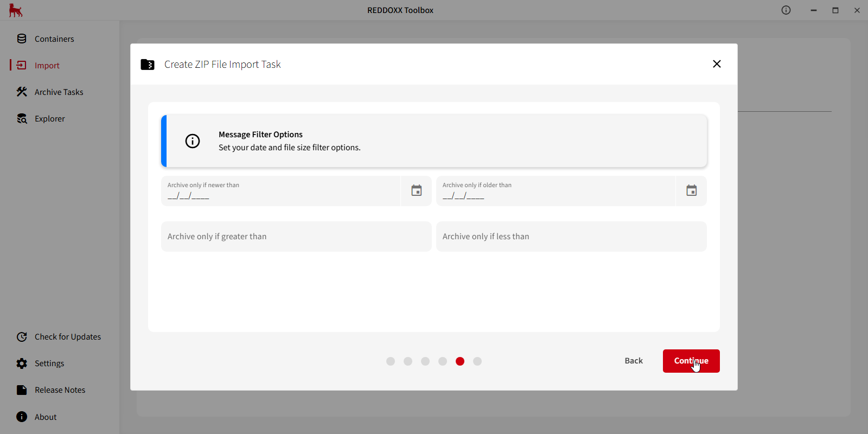Select the Create ZIP File Import Task title
868x434 pixels.
(x=222, y=65)
